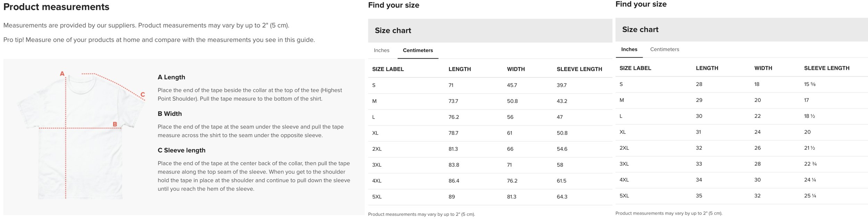Viewport: 868px width, 220px height.
Task: Click the 86.4 length value for 4XL
Action: tap(453, 181)
